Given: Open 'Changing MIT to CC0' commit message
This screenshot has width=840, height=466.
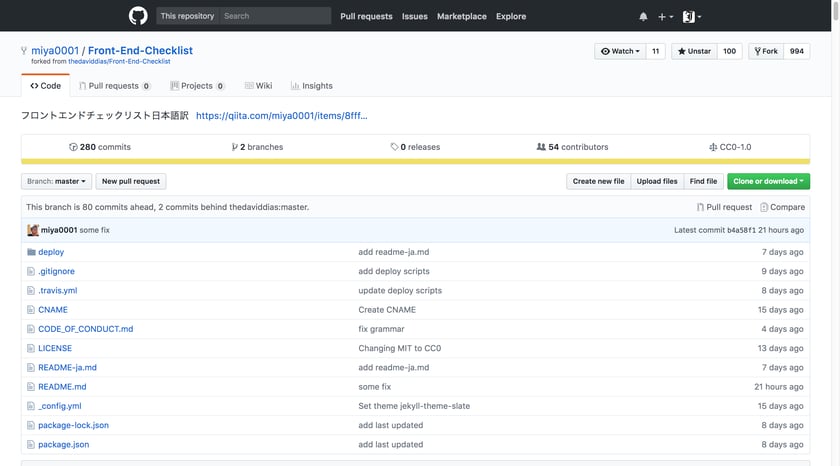Looking at the screenshot, I should [400, 348].
